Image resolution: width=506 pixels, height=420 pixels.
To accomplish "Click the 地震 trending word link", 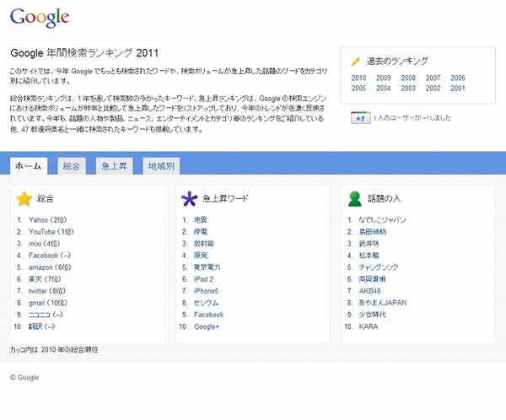I will (x=201, y=220).
